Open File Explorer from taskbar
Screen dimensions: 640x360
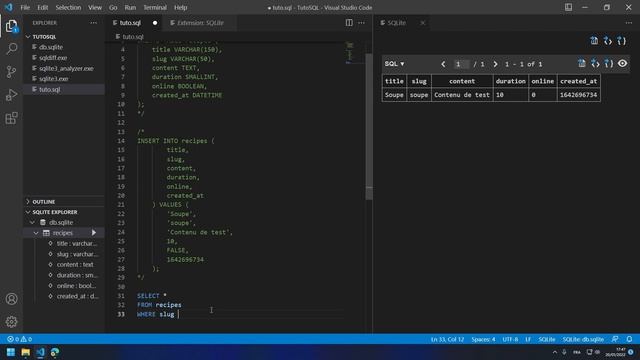click(x=26, y=352)
